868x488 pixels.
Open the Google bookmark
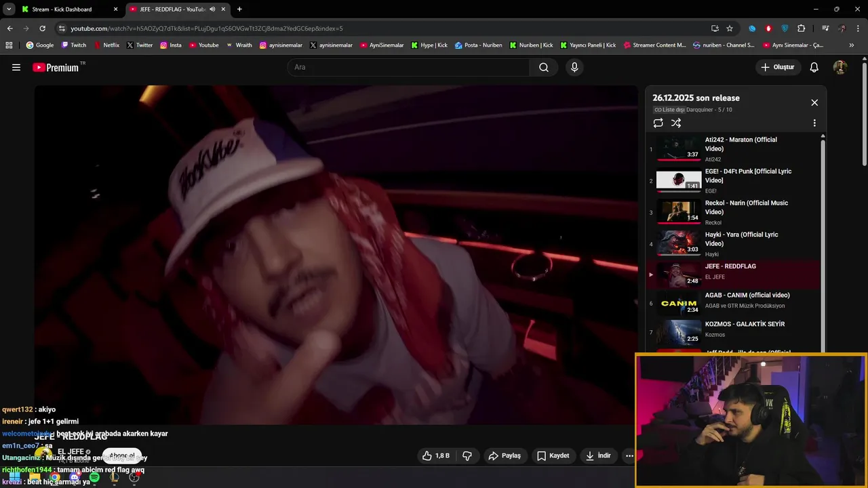(x=40, y=45)
